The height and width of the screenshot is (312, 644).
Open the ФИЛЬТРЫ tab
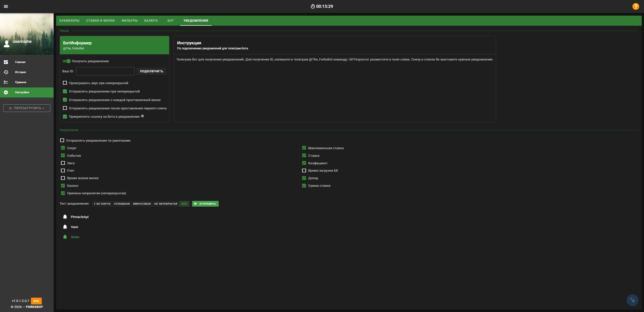pos(129,21)
